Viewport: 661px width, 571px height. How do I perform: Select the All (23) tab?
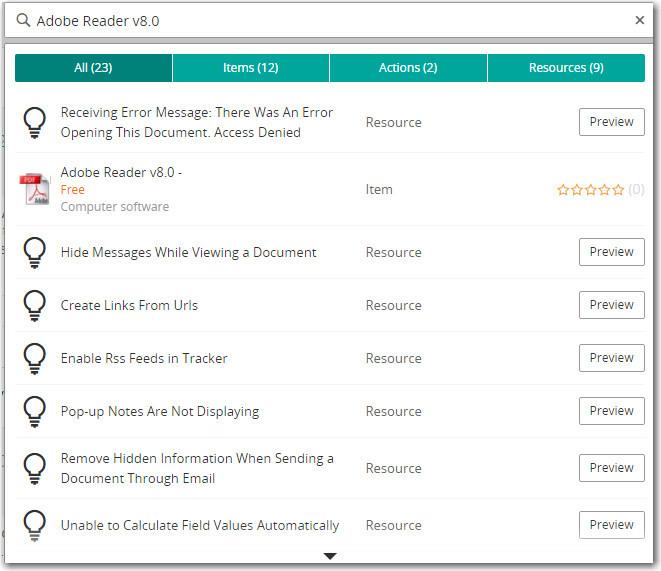[93, 68]
